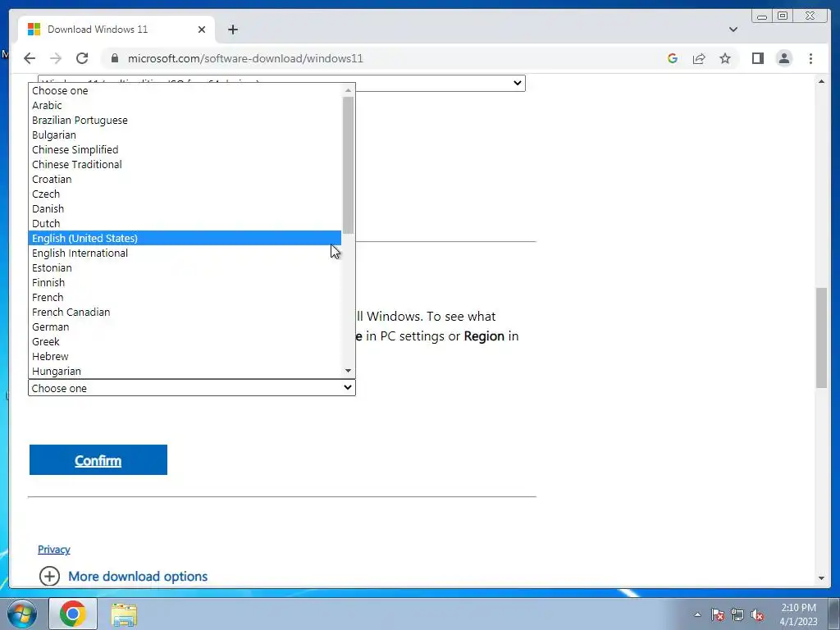Screen dimensions: 840x630
Task: Open Windows Explorer from the taskbar
Action: coord(124,614)
